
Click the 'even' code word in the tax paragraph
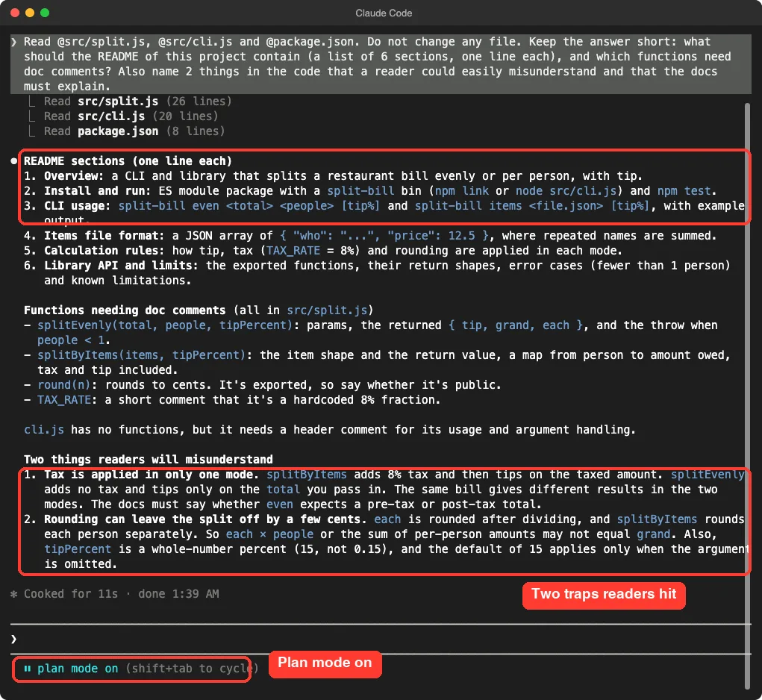[x=279, y=504]
